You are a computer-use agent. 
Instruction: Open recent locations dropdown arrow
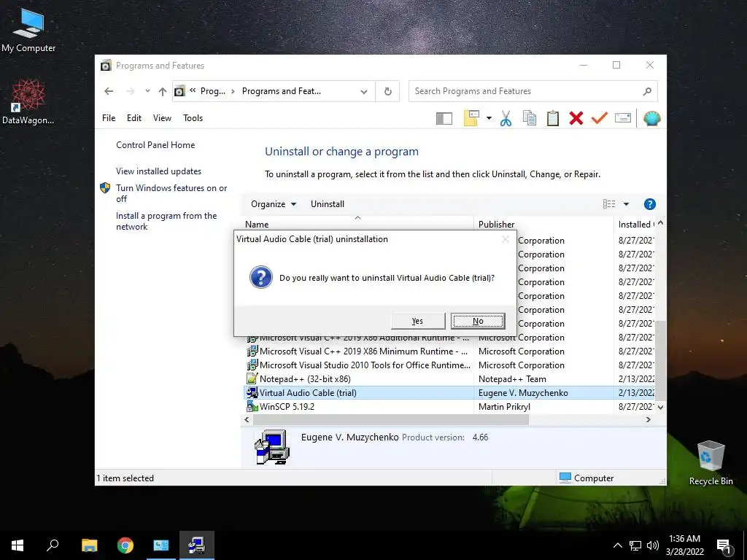(147, 91)
